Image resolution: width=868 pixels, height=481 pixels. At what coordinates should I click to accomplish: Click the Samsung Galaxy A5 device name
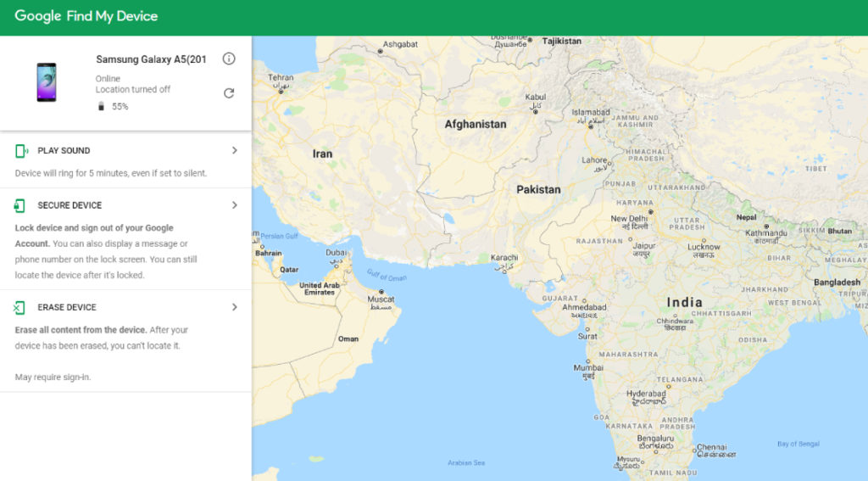[151, 59]
